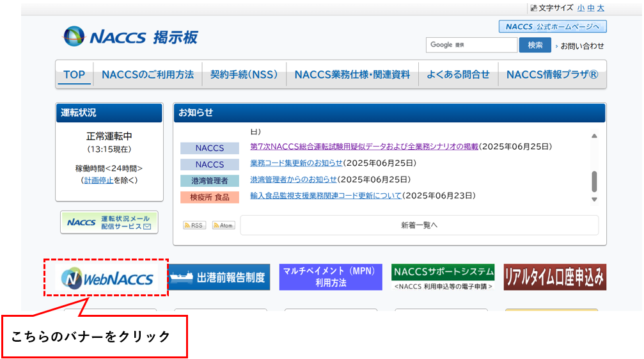Click the WebNACCS banner

pos(106,278)
